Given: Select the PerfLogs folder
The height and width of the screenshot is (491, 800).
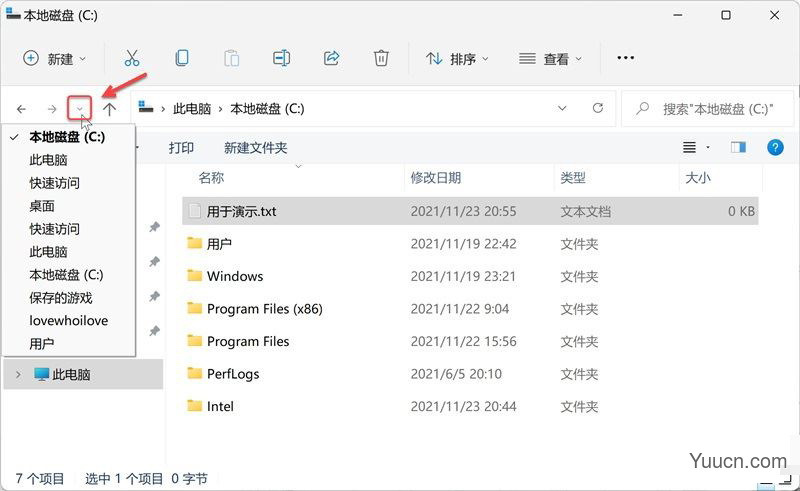Looking at the screenshot, I should click(470, 374).
